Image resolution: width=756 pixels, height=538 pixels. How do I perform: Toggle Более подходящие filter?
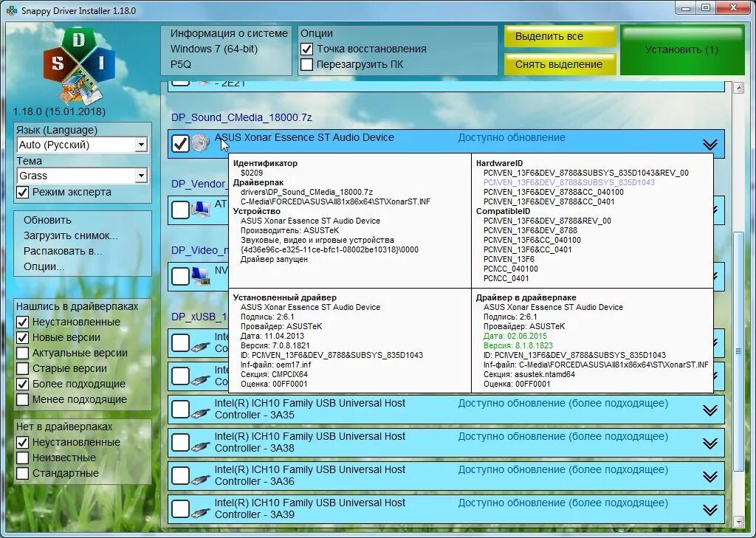[22, 384]
